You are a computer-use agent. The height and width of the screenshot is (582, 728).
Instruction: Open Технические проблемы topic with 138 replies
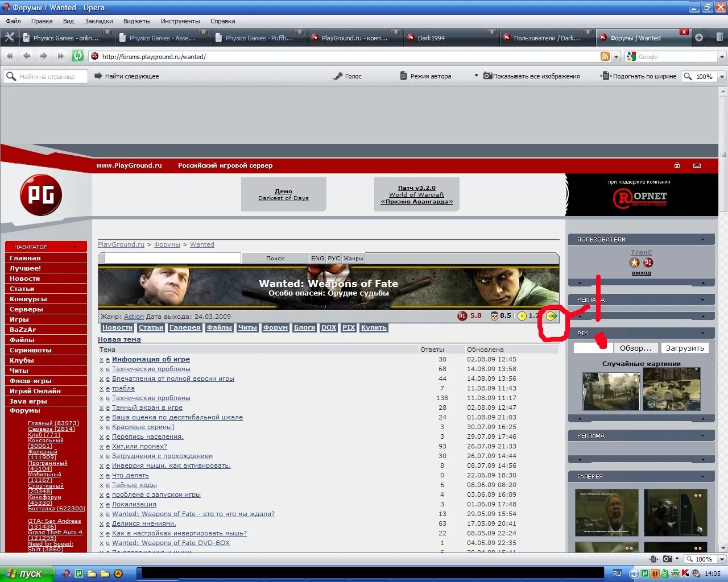151,398
